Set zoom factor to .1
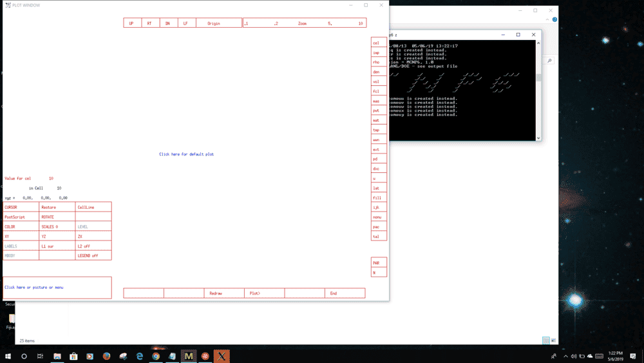Screen dimensions: 644x363 pyautogui.click(x=247, y=23)
